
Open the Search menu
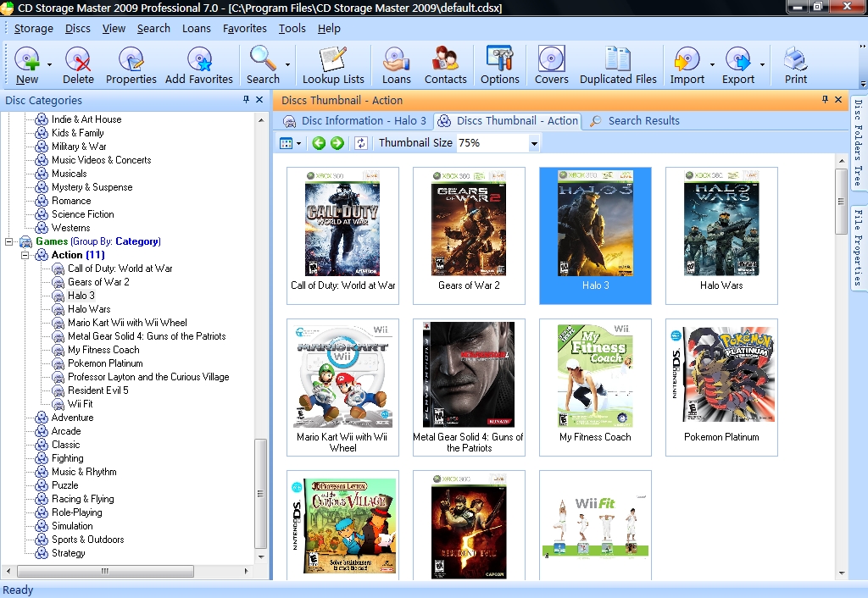click(x=153, y=29)
